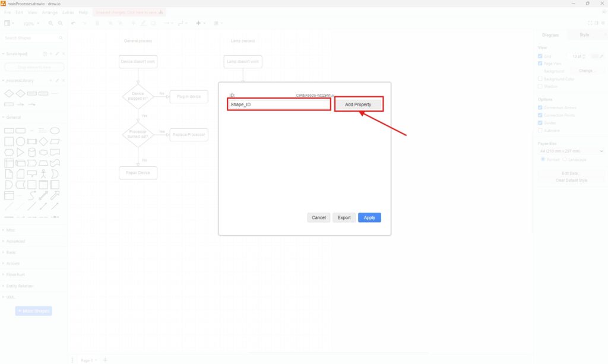Click the Zoom In magnifier icon
Viewport: 608px width, 364px height.
[51, 23]
